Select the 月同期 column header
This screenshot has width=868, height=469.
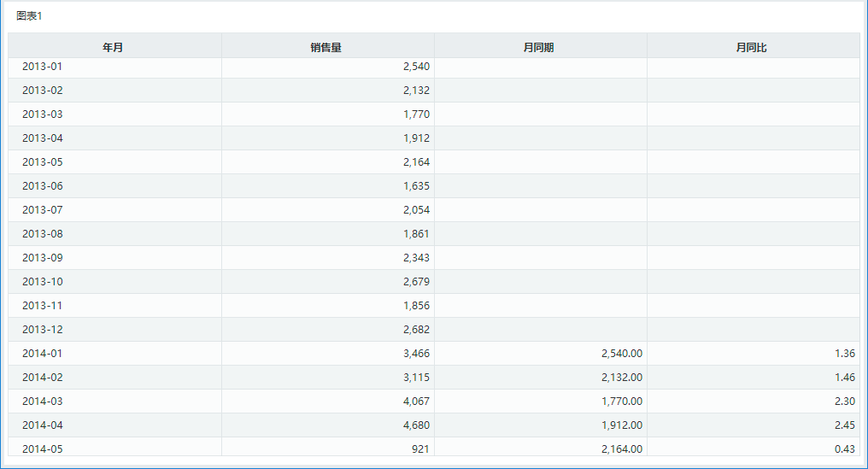540,46
